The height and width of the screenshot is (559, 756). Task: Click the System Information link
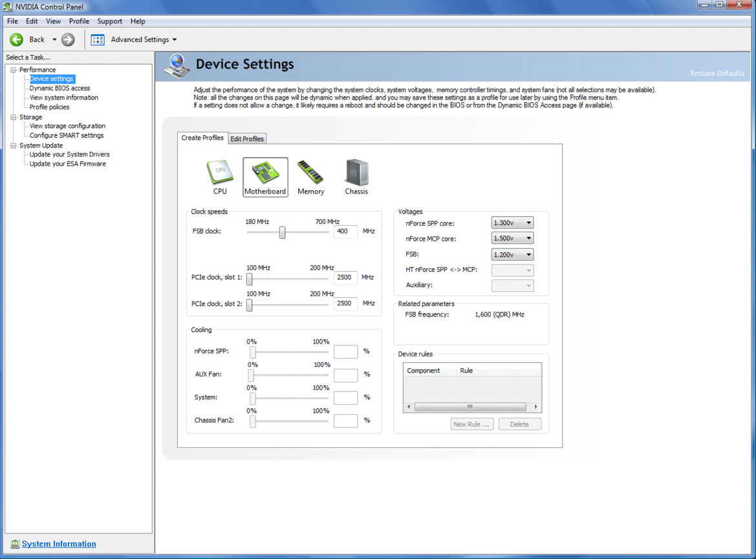pyautogui.click(x=59, y=544)
